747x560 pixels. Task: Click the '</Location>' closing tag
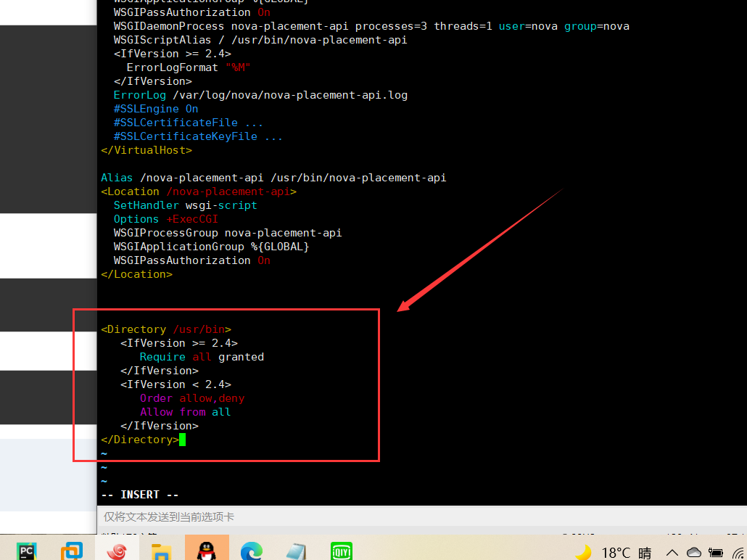(x=137, y=274)
